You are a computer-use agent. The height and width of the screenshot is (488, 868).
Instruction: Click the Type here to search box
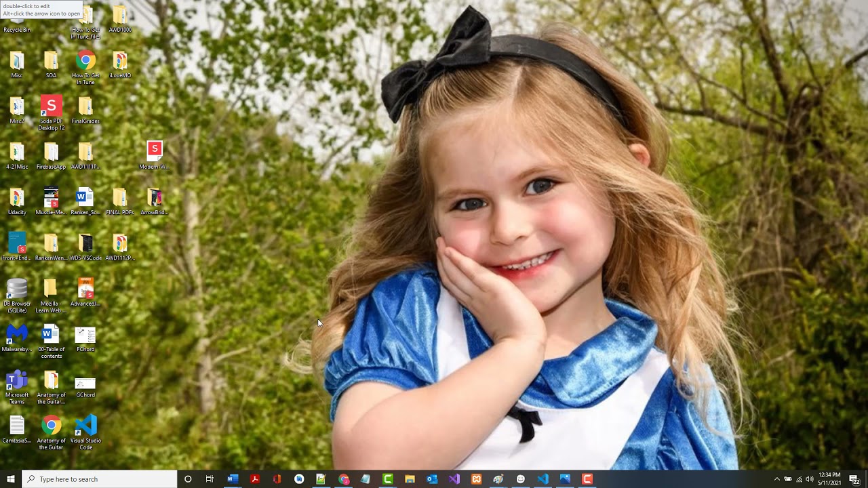tap(100, 479)
